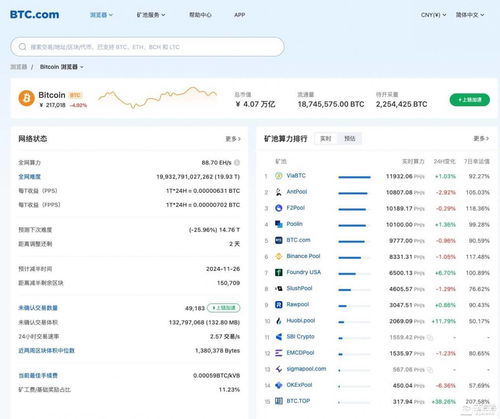Screen dimensions: 500x419
Task: Open the SlushPool link
Action: tap(299, 288)
